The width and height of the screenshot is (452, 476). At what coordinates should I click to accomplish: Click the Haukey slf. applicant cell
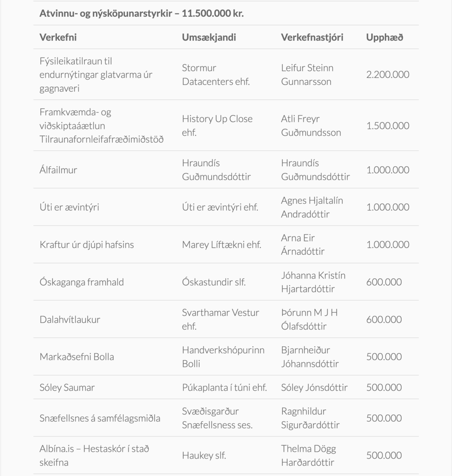204,455
